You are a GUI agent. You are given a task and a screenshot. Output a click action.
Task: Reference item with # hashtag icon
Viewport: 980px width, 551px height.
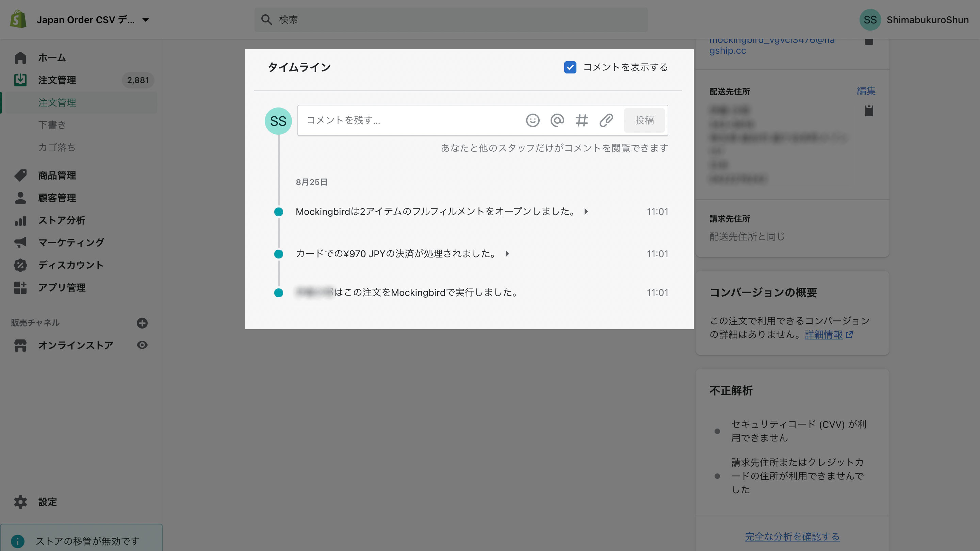[x=581, y=120]
